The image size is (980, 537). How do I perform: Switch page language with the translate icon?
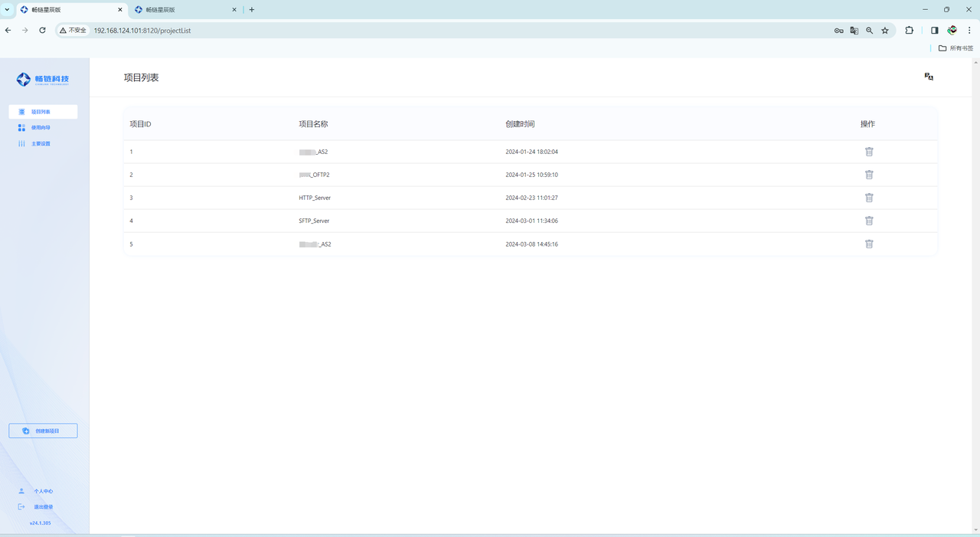click(929, 77)
